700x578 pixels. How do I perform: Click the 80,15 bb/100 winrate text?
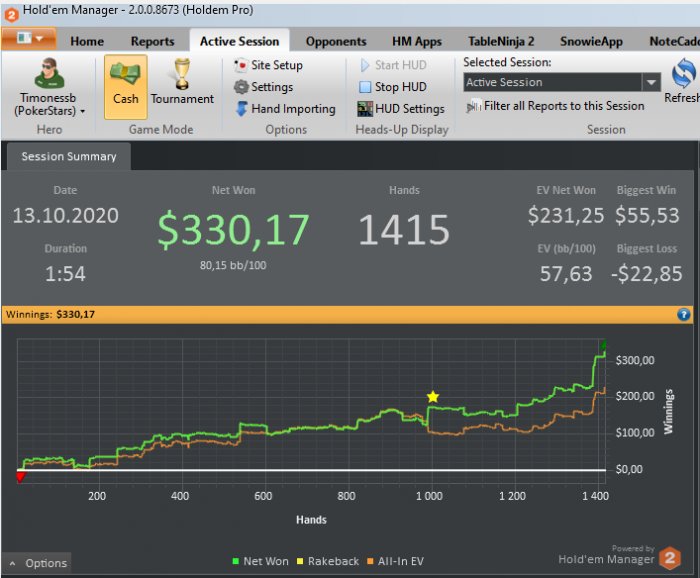click(x=233, y=265)
